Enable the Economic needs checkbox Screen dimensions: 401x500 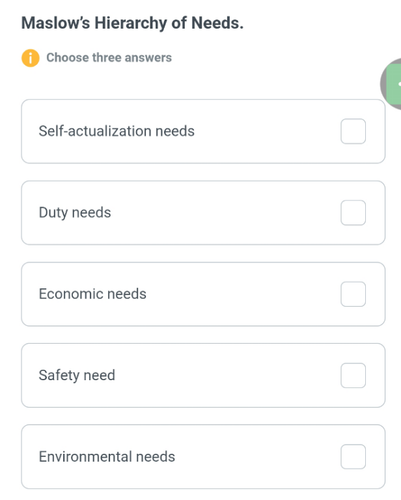point(353,294)
